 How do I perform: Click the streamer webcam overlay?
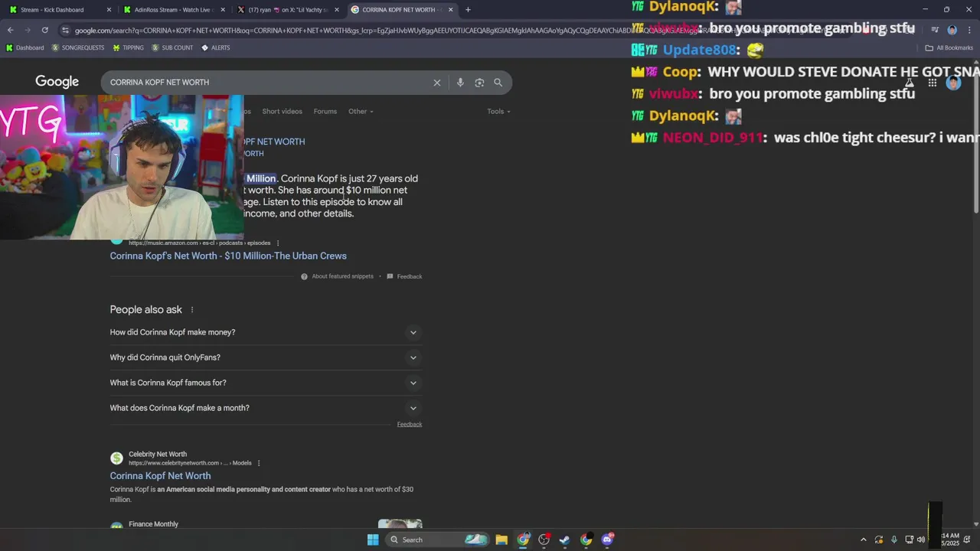click(x=122, y=168)
